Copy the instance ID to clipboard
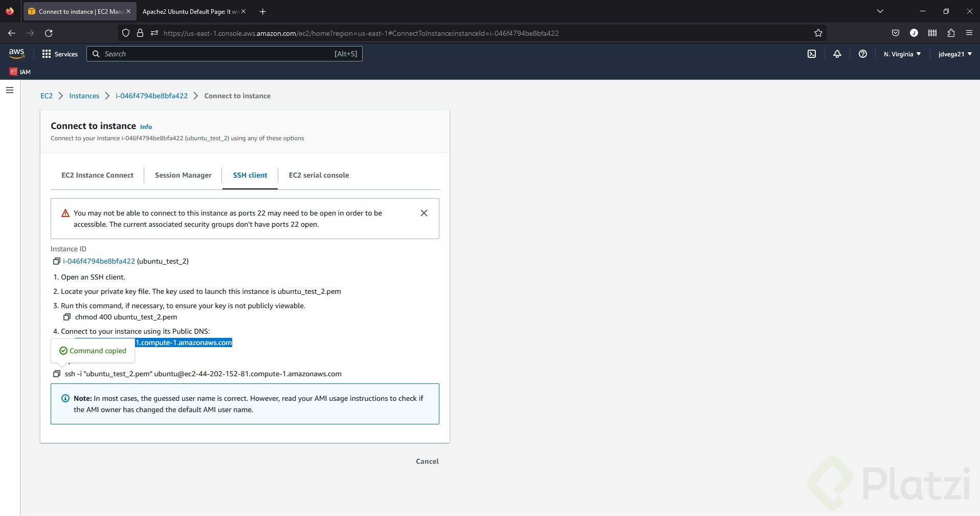 (x=57, y=261)
